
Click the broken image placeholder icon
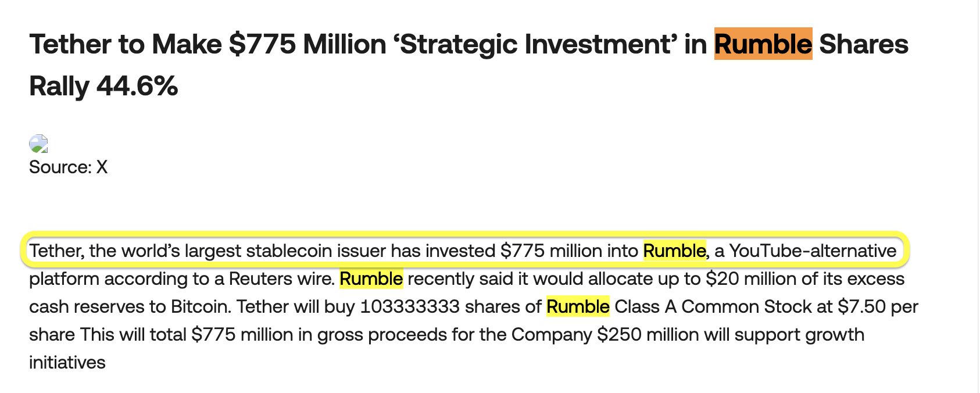click(38, 144)
